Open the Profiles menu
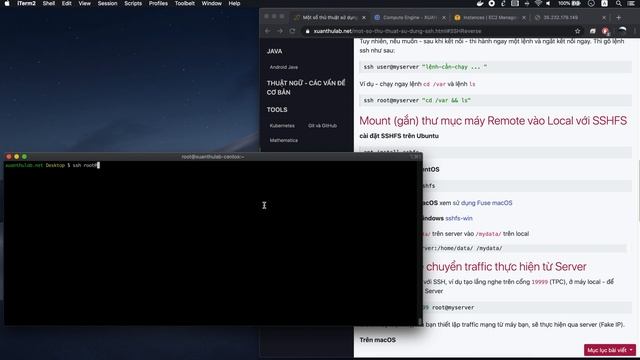Viewport: 640px width, 360px height. tap(158, 4)
